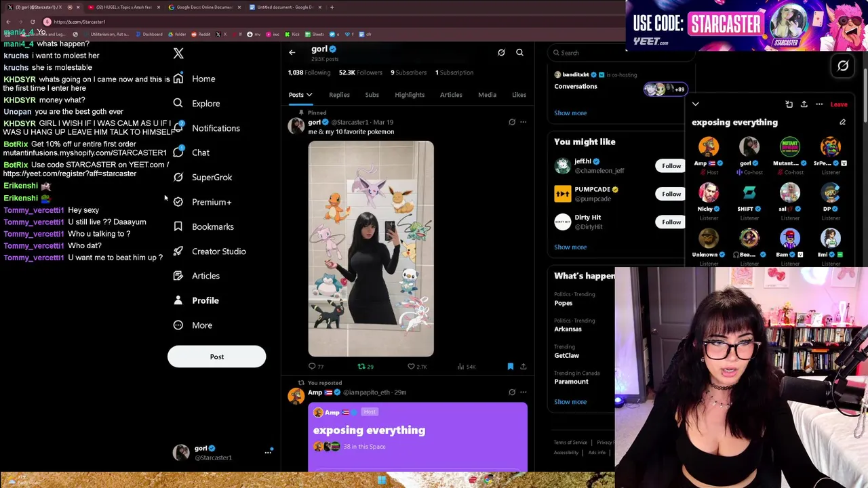This screenshot has width=868, height=488.
Task: Toggle like on the pinned post
Action: pyautogui.click(x=411, y=367)
